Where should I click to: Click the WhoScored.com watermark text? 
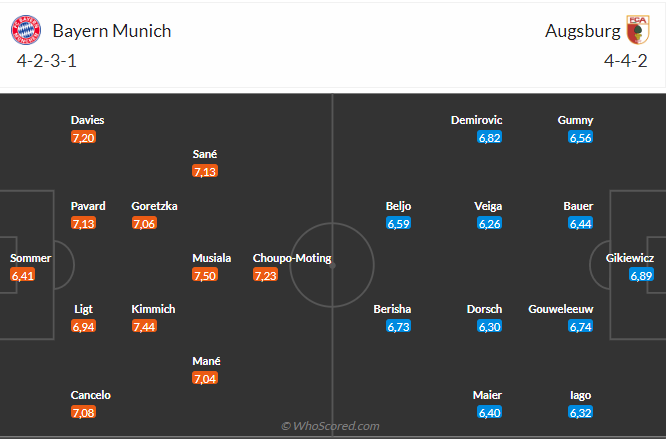330,426
